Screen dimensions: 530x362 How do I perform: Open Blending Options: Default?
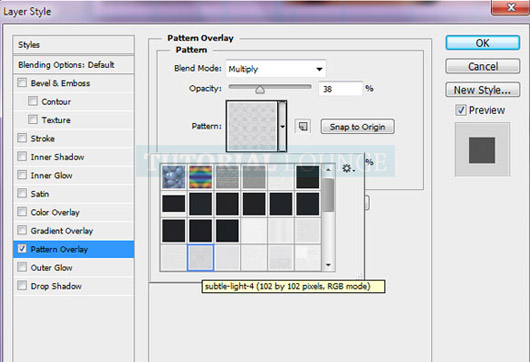pyautogui.click(x=74, y=65)
